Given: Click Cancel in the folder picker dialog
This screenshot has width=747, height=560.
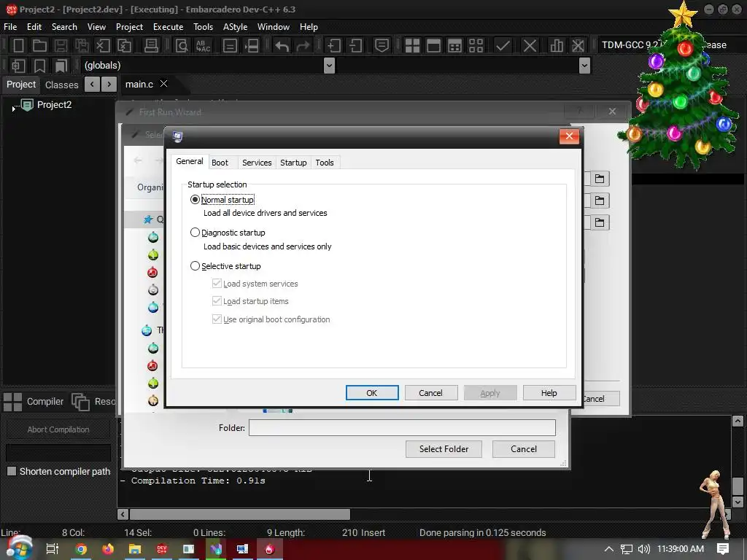Looking at the screenshot, I should coord(524,449).
